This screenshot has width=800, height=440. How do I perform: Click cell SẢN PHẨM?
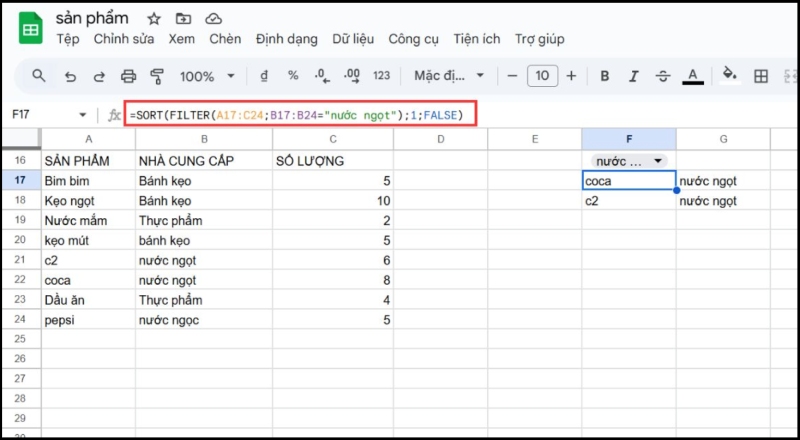click(x=88, y=161)
